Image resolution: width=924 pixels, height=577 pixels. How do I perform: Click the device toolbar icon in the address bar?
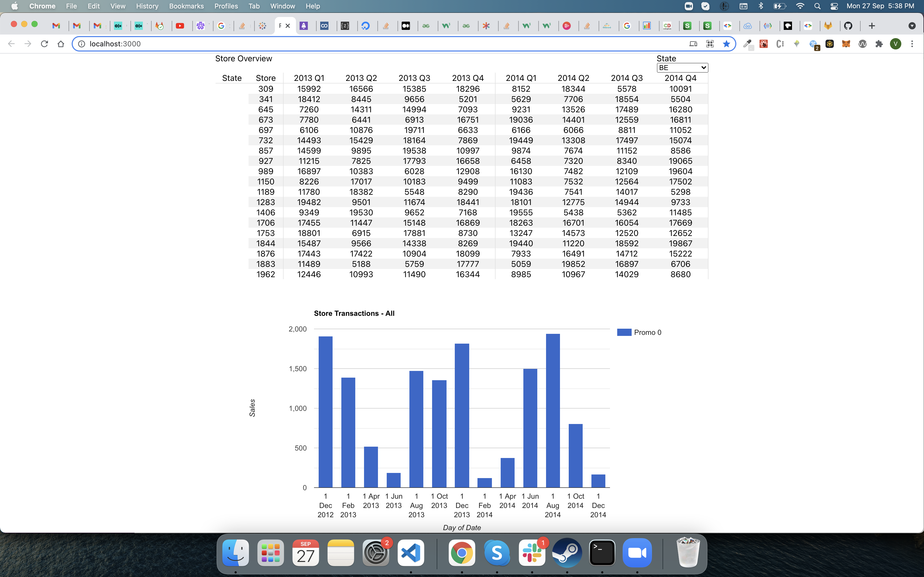(x=693, y=44)
